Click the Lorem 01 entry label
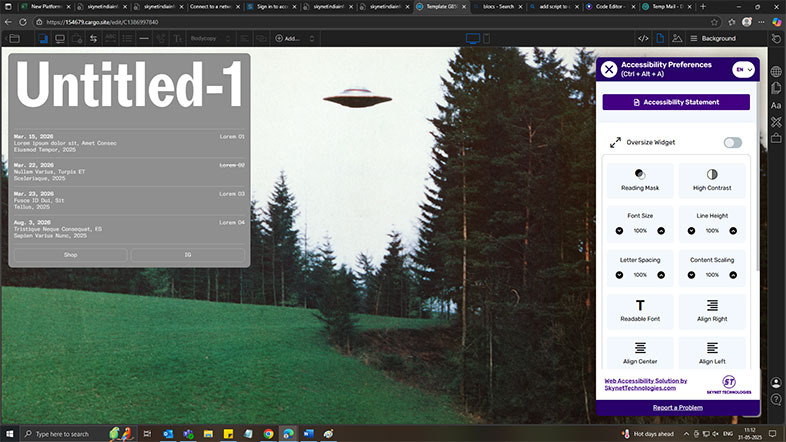The height and width of the screenshot is (442, 786). click(x=232, y=136)
